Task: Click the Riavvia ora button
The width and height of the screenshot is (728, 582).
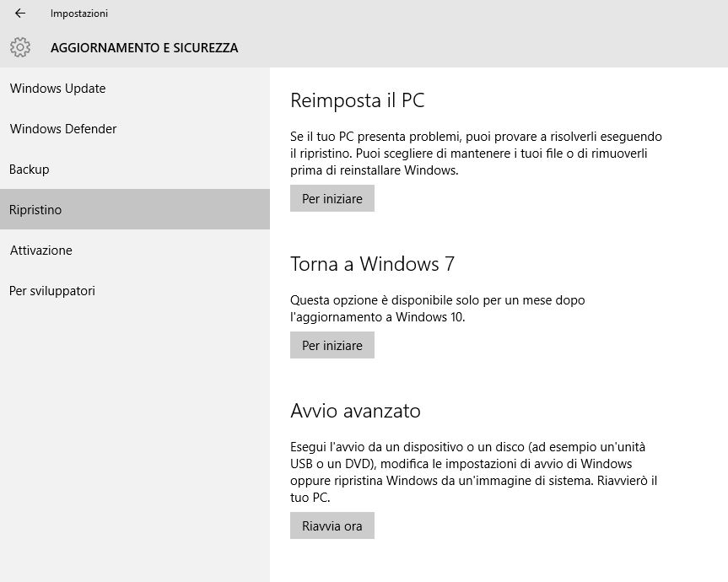Action: [332, 525]
